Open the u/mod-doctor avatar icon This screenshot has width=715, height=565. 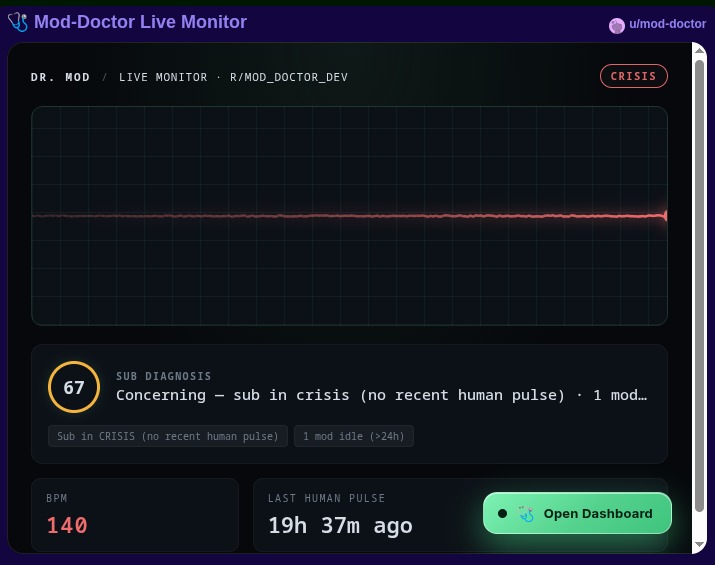(617, 26)
